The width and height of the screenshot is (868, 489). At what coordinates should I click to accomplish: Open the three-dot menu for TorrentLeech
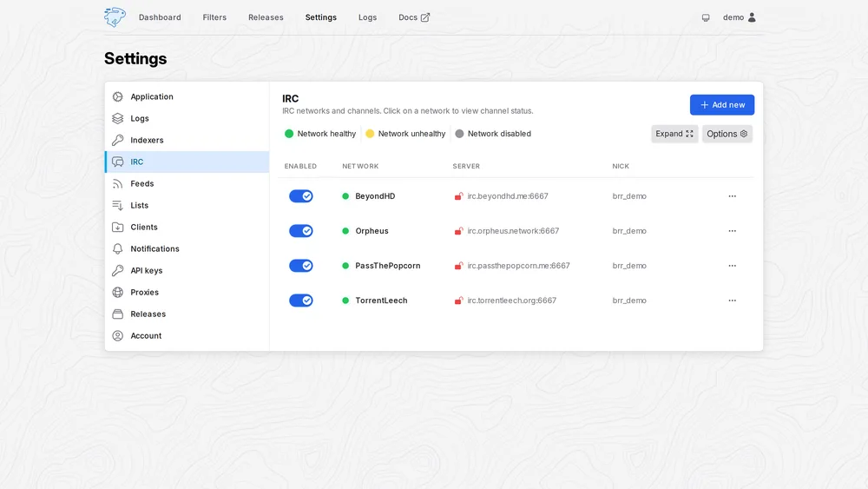point(732,301)
